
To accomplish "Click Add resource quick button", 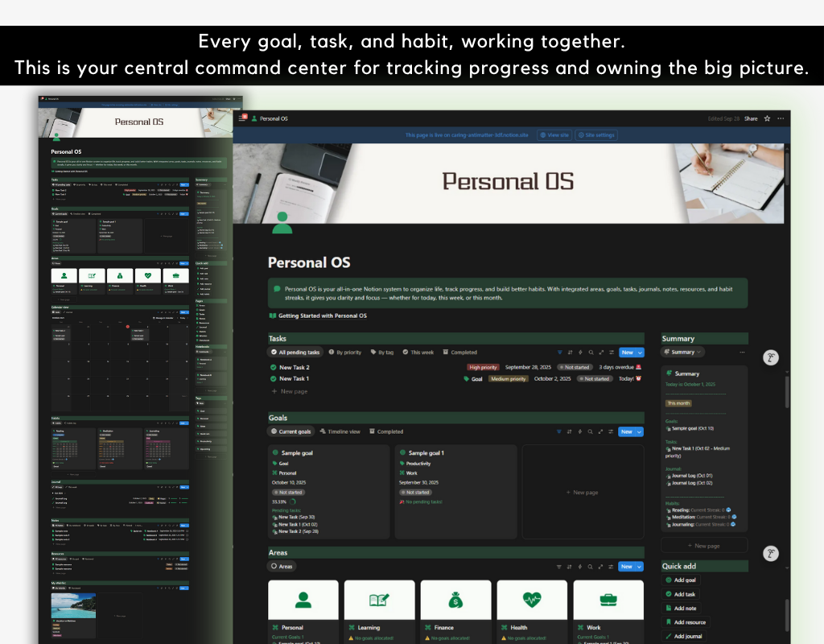I will coord(686,622).
